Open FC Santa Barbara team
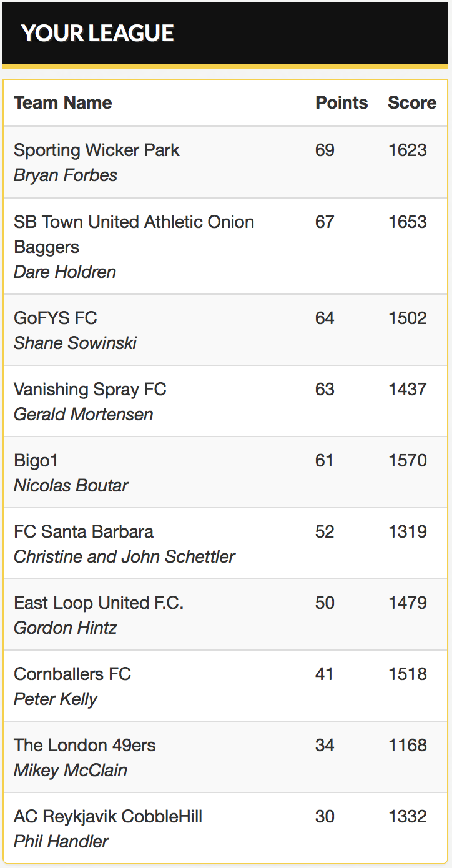452x868 pixels. (x=84, y=531)
